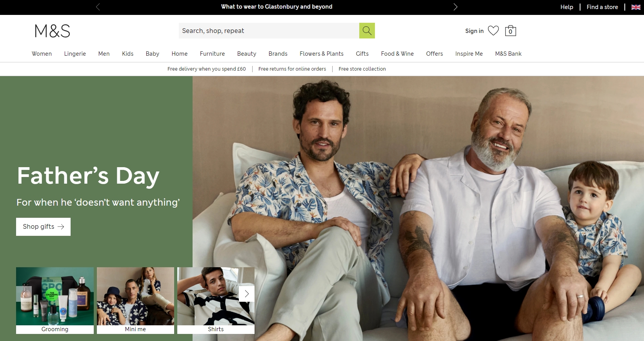Click the M&S logo
The image size is (644, 341).
53,31
